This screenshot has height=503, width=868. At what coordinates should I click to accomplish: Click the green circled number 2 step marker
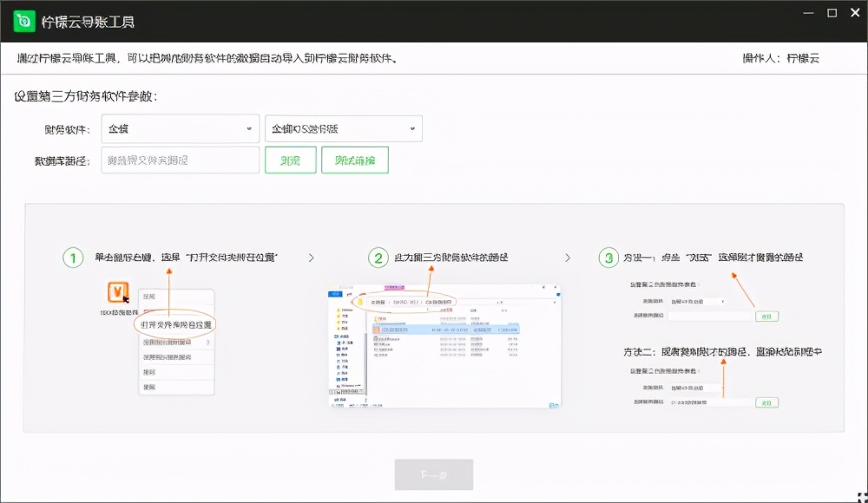click(x=379, y=256)
